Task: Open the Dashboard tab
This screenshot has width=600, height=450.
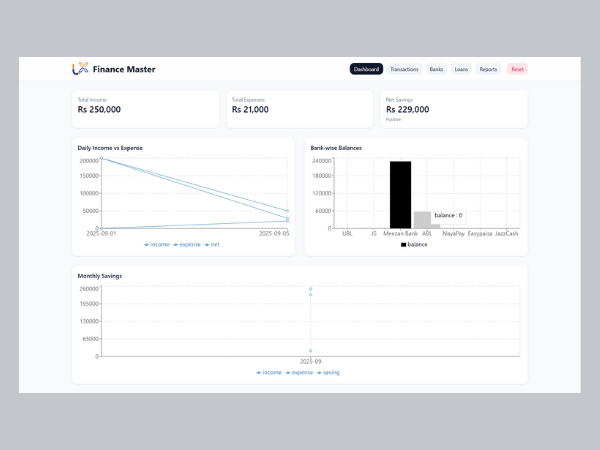Action: tap(366, 69)
